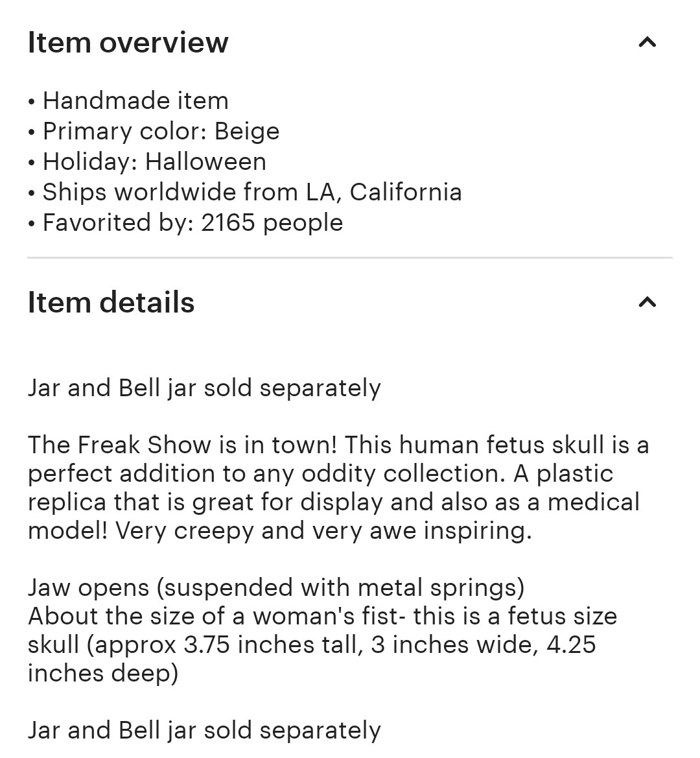The width and height of the screenshot is (700, 758).
Task: Click The Freak Show is in town sentence
Action: pyautogui.click(x=182, y=445)
